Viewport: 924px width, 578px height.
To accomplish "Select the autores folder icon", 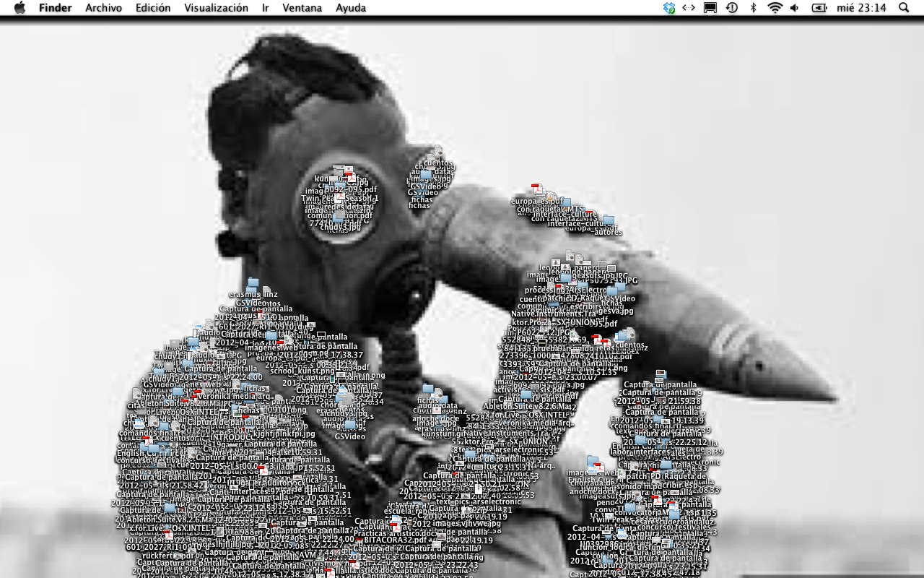I will coord(609,221).
